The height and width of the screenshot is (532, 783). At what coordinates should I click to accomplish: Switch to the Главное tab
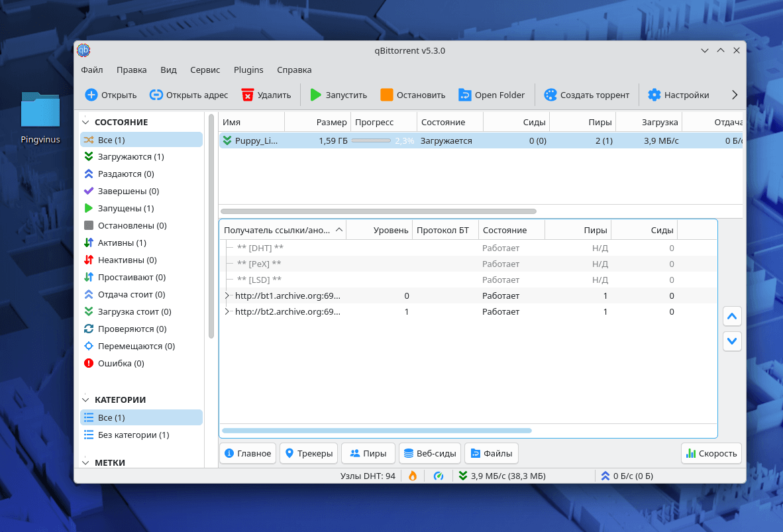click(248, 454)
